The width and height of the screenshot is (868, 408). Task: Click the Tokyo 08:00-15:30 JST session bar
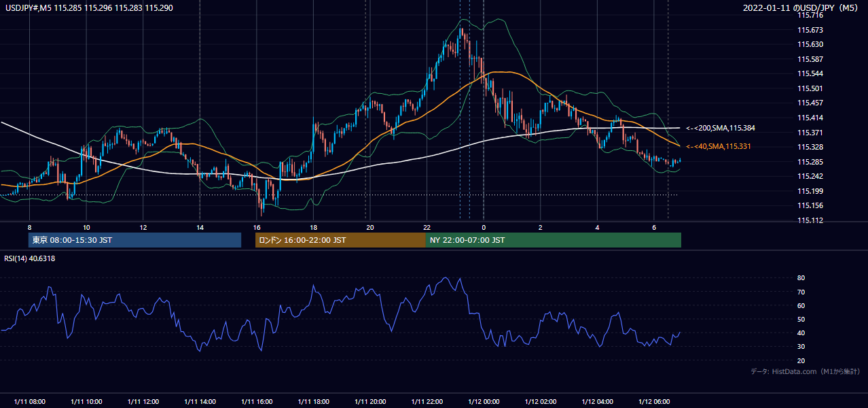coord(134,240)
